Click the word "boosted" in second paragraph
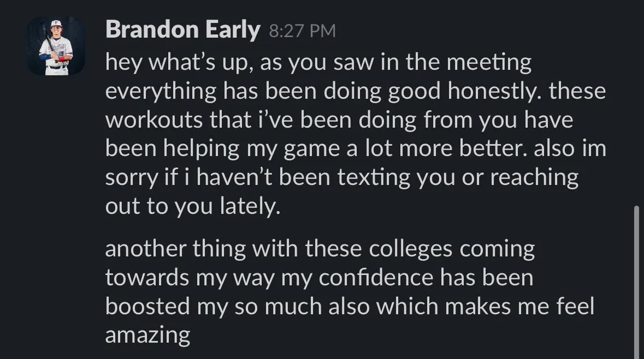Image resolution: width=644 pixels, height=359 pixels. 147,307
